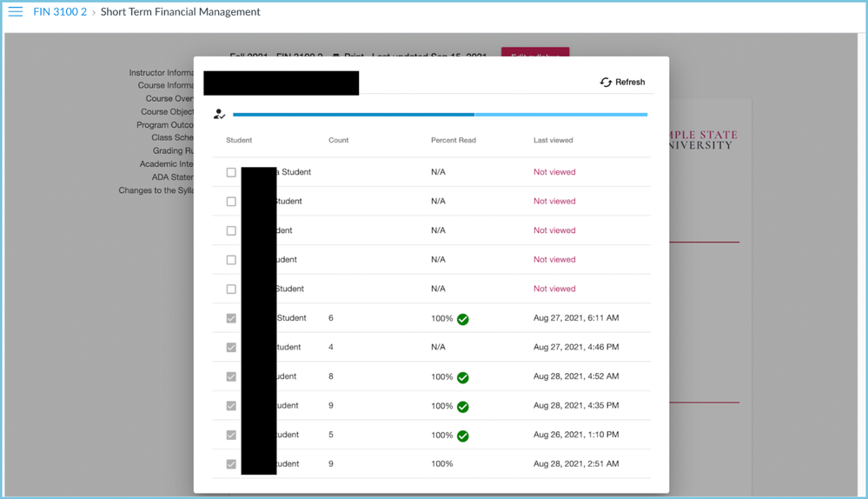The width and height of the screenshot is (868, 499).
Task: Check the first Not viewed student's checkbox
Action: click(x=231, y=172)
